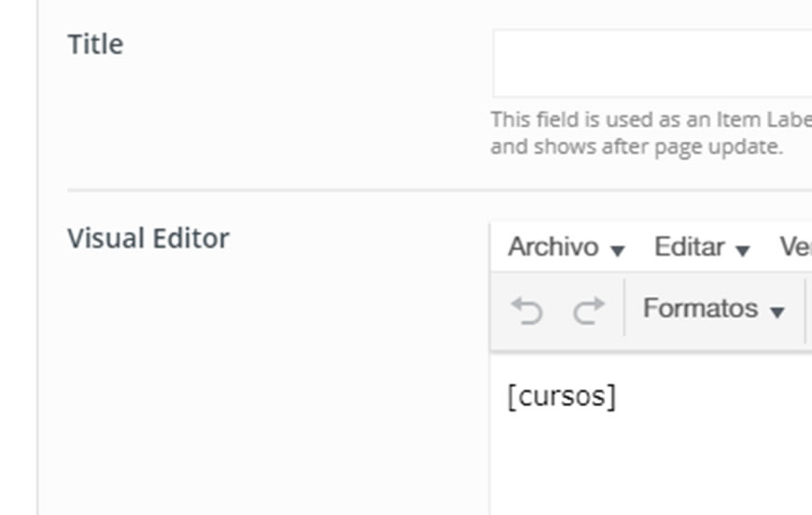Click the opening bracket before cursos

[512, 397]
